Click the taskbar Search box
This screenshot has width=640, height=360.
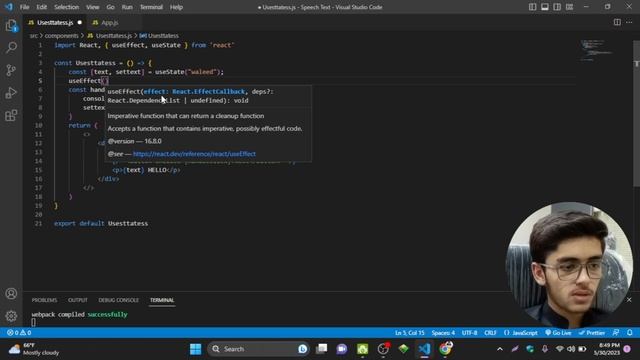tap(258, 349)
